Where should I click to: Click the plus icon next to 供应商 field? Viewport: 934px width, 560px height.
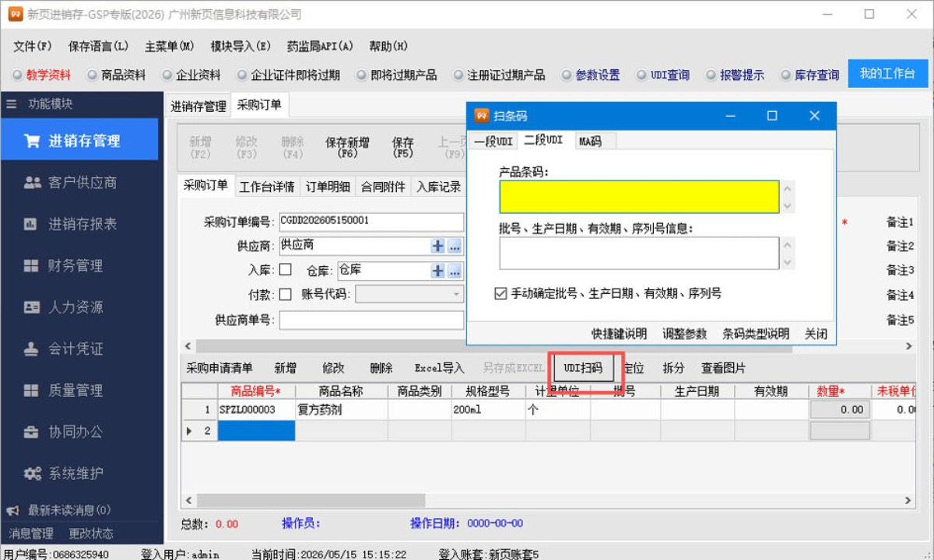tap(438, 246)
